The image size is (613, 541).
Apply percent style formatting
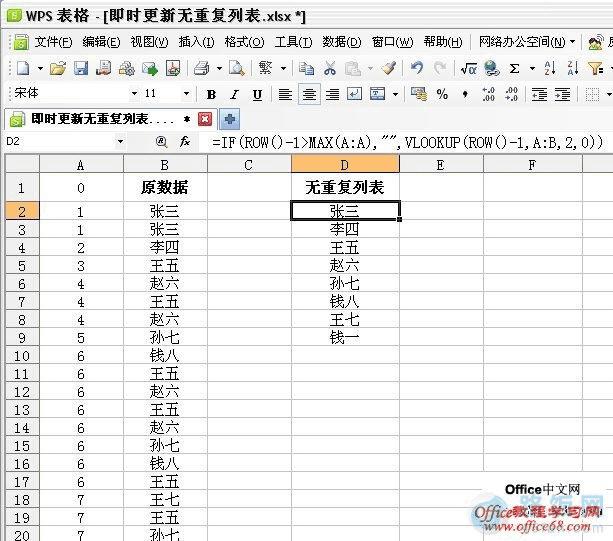pos(442,94)
